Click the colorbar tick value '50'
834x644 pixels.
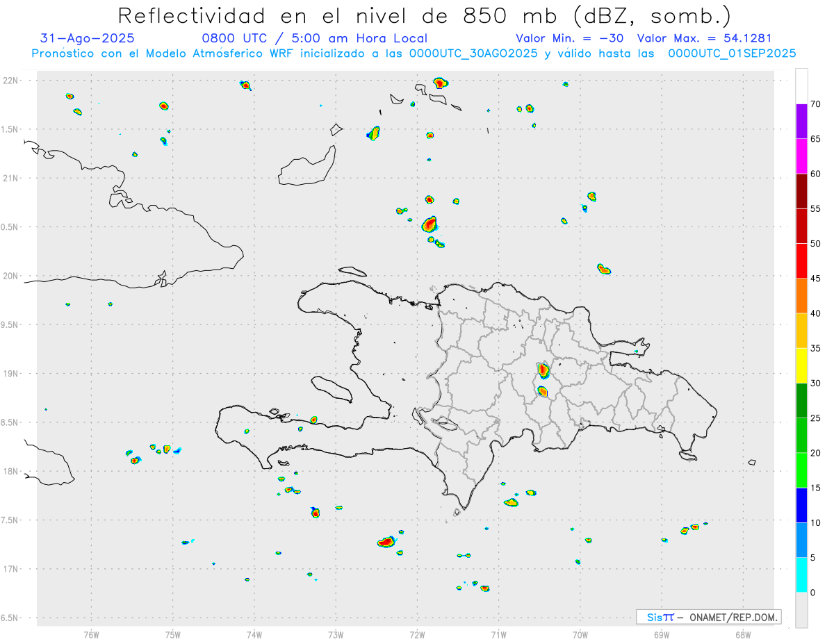pyautogui.click(x=816, y=244)
